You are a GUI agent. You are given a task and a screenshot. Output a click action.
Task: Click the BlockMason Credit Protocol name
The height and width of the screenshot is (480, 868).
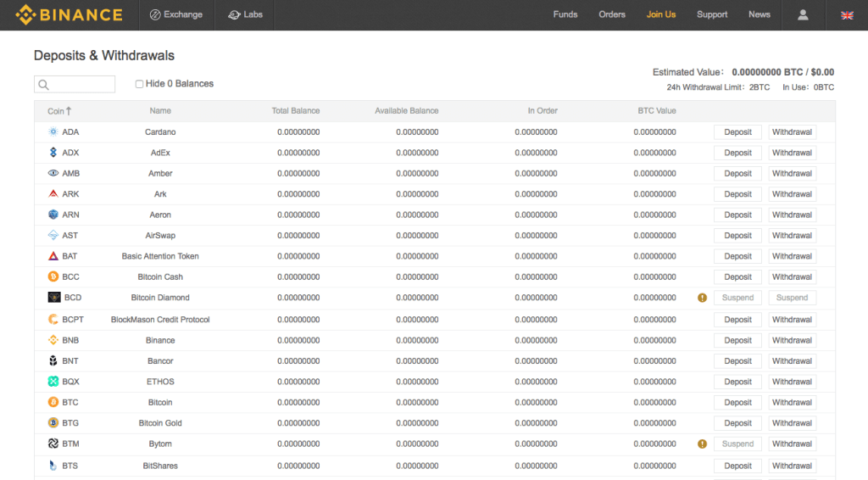click(x=160, y=320)
